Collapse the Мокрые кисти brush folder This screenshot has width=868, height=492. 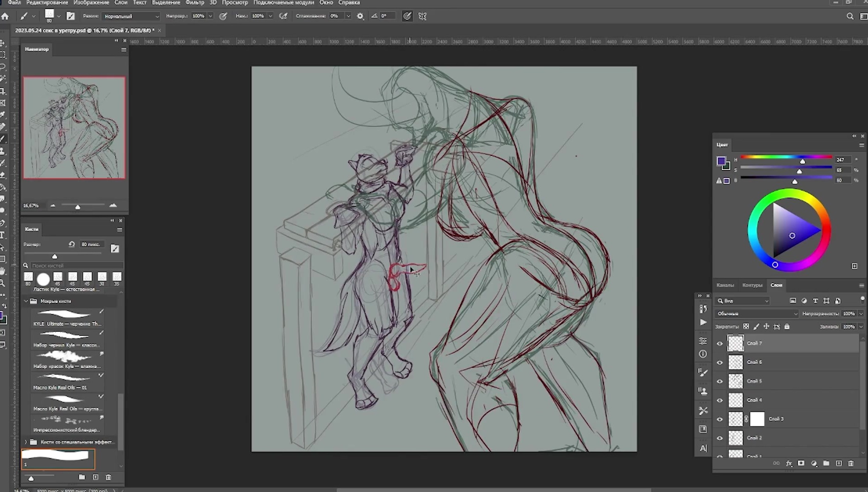click(x=26, y=301)
